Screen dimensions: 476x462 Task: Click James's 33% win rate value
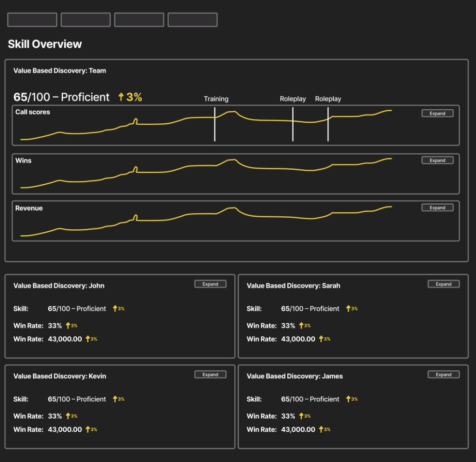[x=288, y=416]
